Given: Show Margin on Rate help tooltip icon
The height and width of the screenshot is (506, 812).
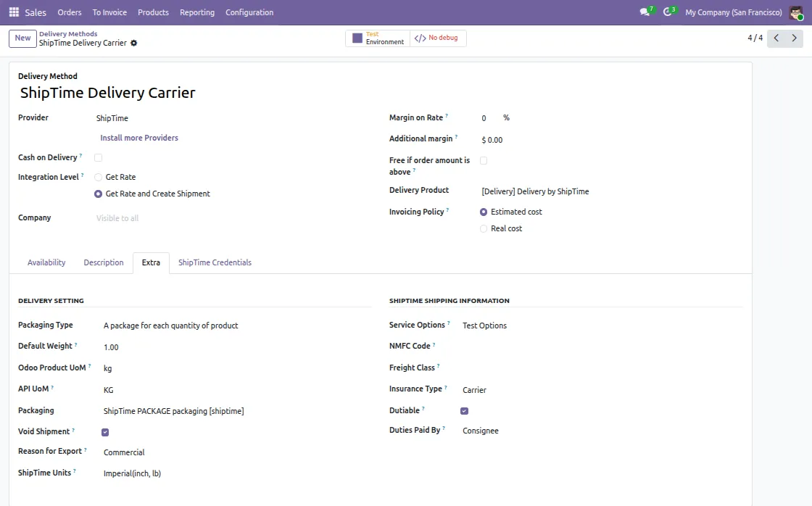Looking at the screenshot, I should coord(447,115).
